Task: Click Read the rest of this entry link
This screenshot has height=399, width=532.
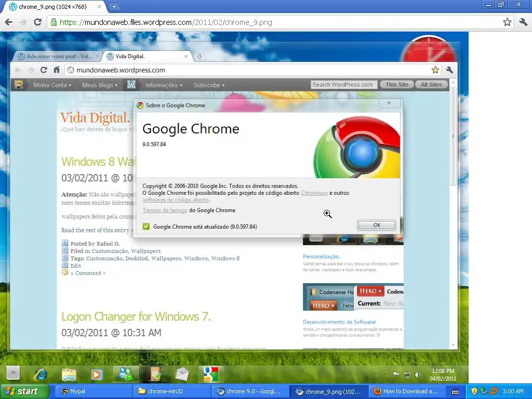Action: pyautogui.click(x=97, y=230)
